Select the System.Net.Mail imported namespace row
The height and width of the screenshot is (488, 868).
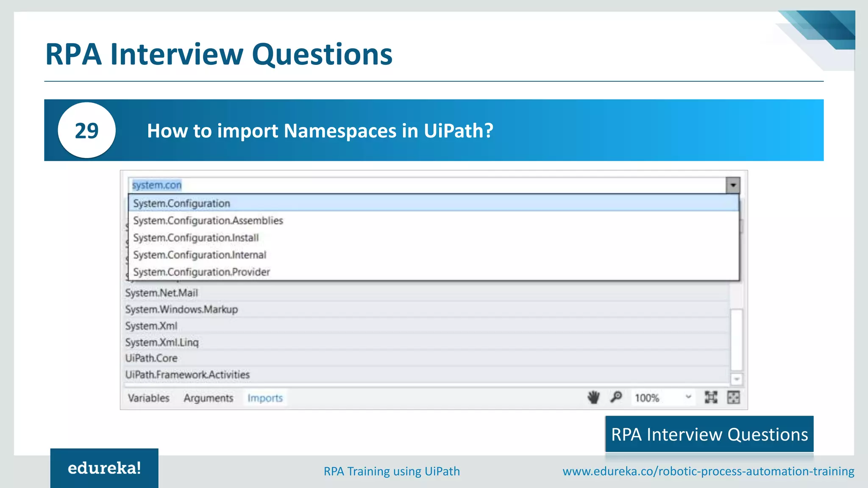426,293
